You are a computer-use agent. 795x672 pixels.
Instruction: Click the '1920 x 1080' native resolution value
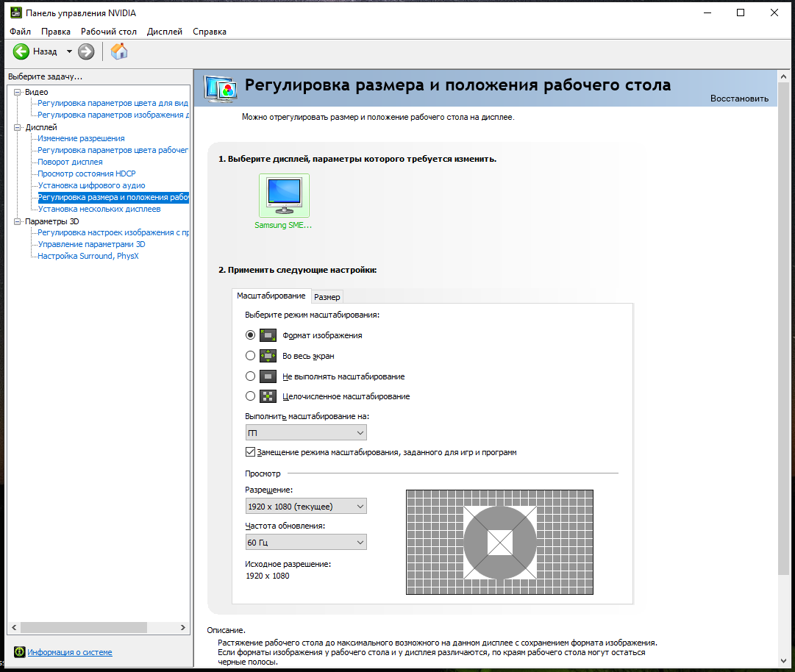(268, 576)
